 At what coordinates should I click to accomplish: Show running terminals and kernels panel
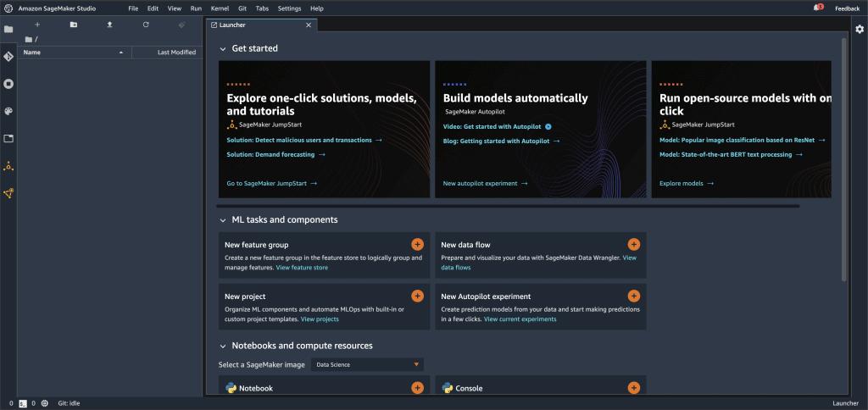[x=8, y=84]
